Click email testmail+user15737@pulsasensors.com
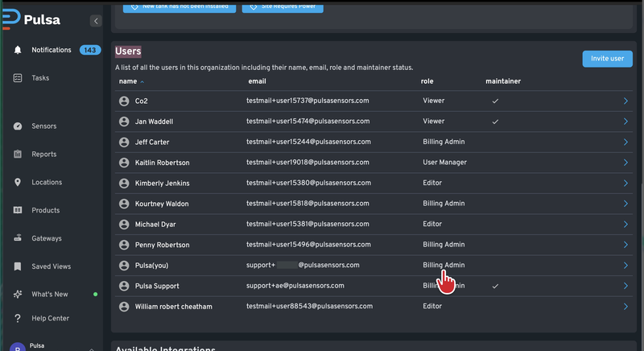The width and height of the screenshot is (644, 351). pyautogui.click(x=308, y=101)
